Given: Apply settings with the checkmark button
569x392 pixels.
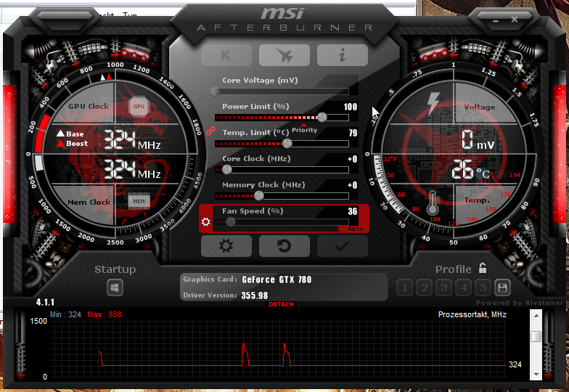Looking at the screenshot, I should pos(343,246).
